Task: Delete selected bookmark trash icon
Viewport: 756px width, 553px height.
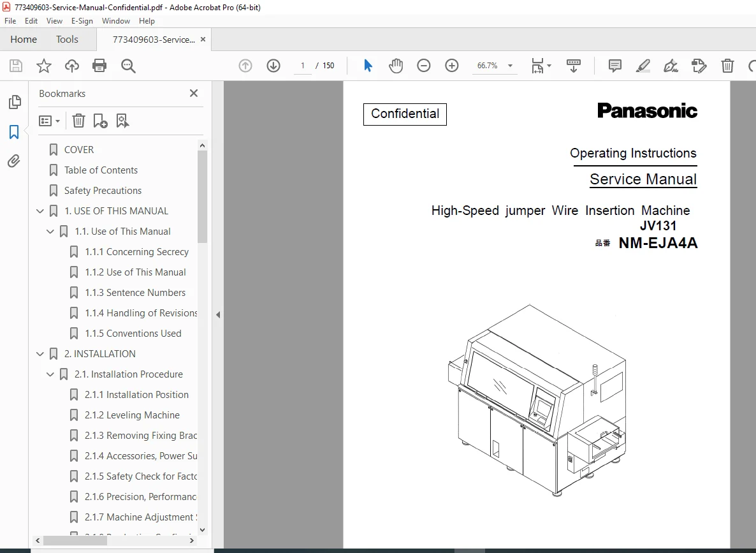Action: (78, 121)
